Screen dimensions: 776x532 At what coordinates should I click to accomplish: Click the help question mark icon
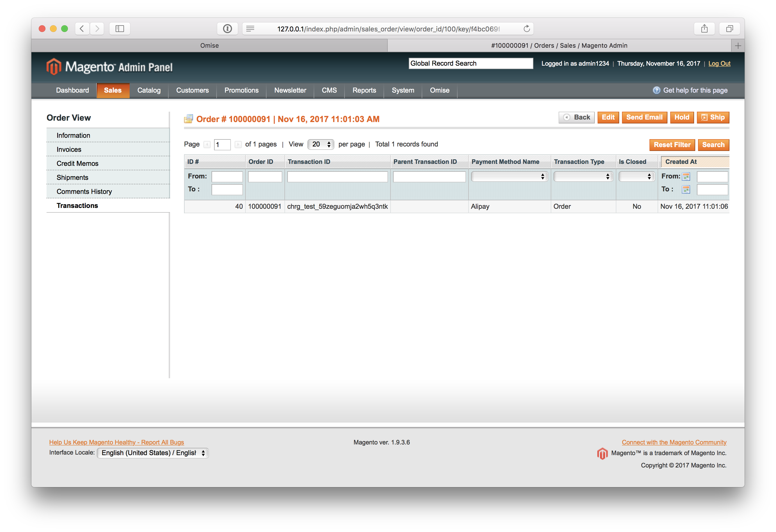pyautogui.click(x=656, y=90)
